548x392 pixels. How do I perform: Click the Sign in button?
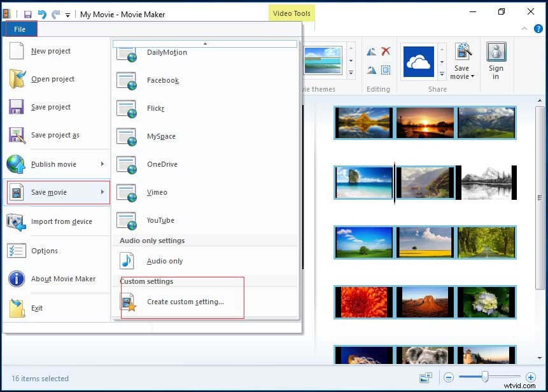[x=495, y=60]
